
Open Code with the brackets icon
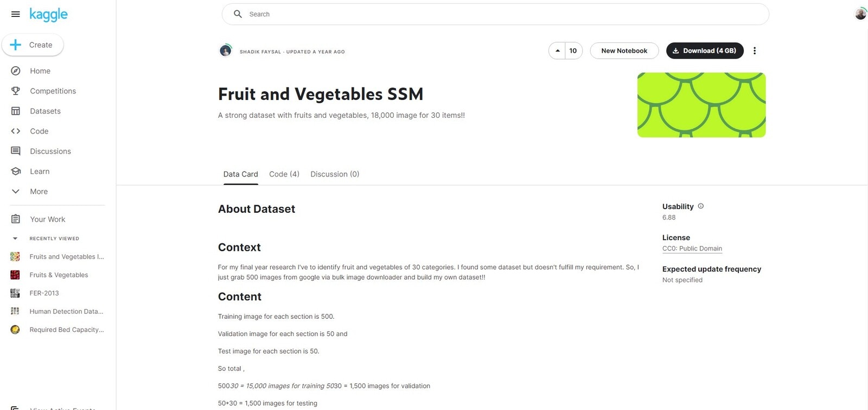tap(16, 131)
